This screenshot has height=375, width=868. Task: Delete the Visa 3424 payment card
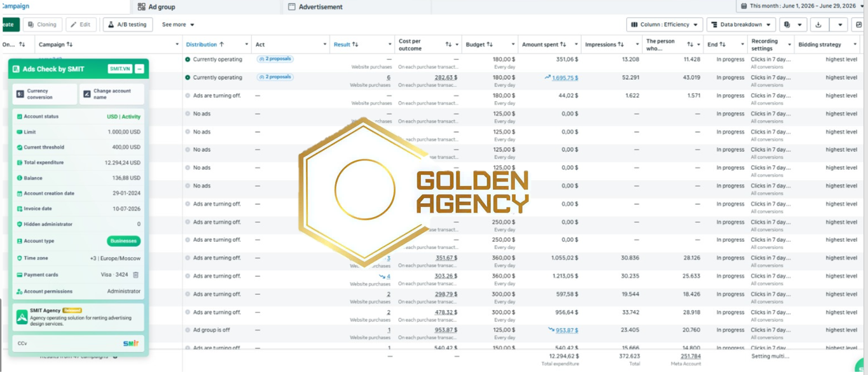pyautogui.click(x=135, y=275)
